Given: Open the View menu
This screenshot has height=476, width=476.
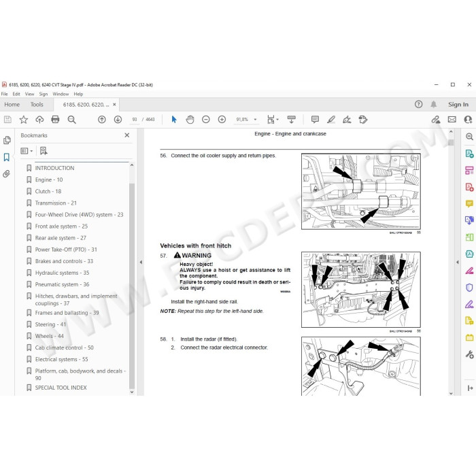Looking at the screenshot, I should pos(29,94).
